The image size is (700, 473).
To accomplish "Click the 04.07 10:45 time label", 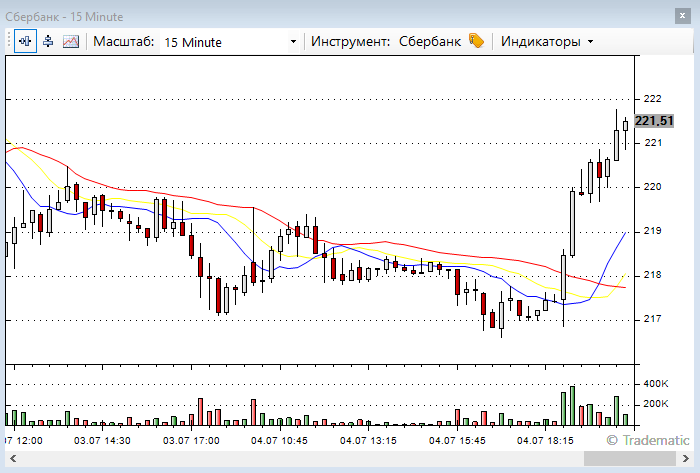I will tap(279, 441).
